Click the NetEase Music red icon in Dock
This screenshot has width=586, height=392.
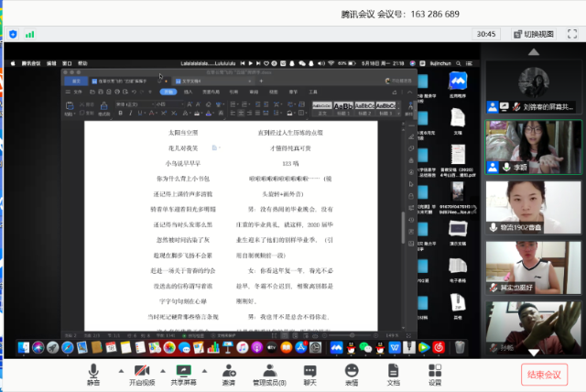(439, 347)
